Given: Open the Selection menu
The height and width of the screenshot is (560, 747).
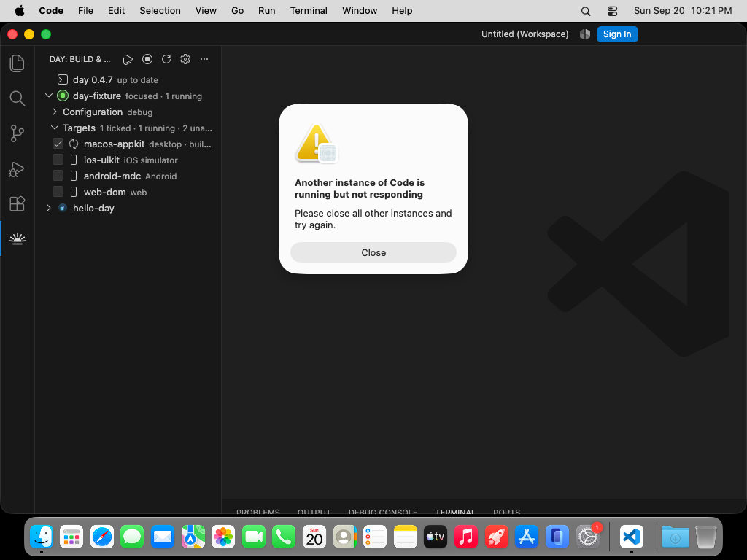Looking at the screenshot, I should pyautogui.click(x=160, y=11).
